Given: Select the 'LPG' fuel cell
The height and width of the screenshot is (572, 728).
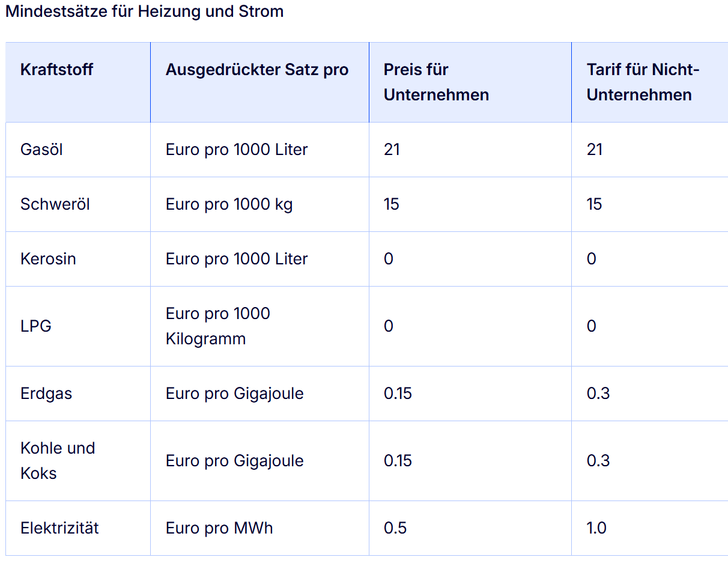Looking at the screenshot, I should (x=36, y=326).
